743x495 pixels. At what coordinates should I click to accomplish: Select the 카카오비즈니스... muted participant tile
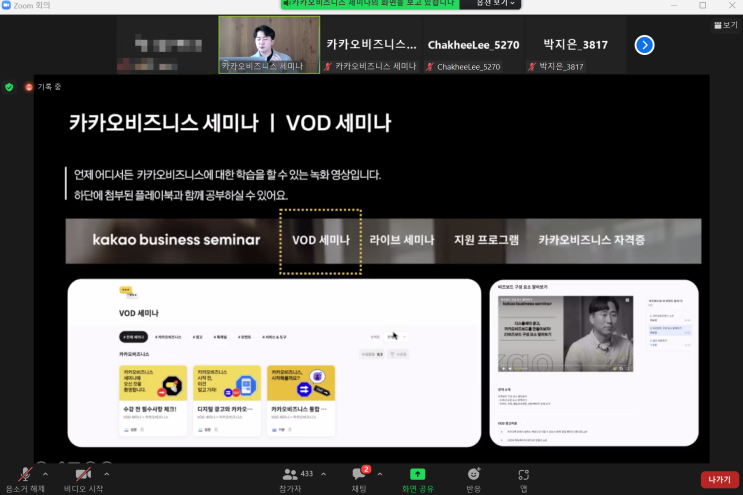click(x=372, y=45)
